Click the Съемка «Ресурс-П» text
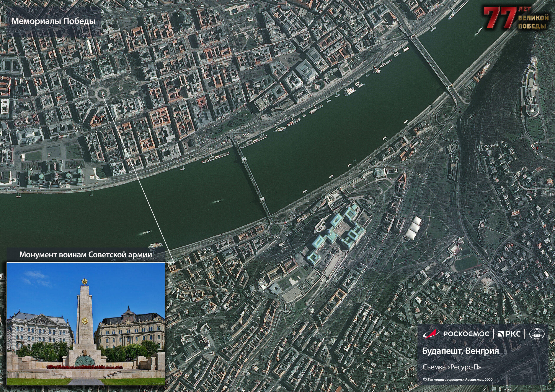555x392 pixels. point(452,367)
